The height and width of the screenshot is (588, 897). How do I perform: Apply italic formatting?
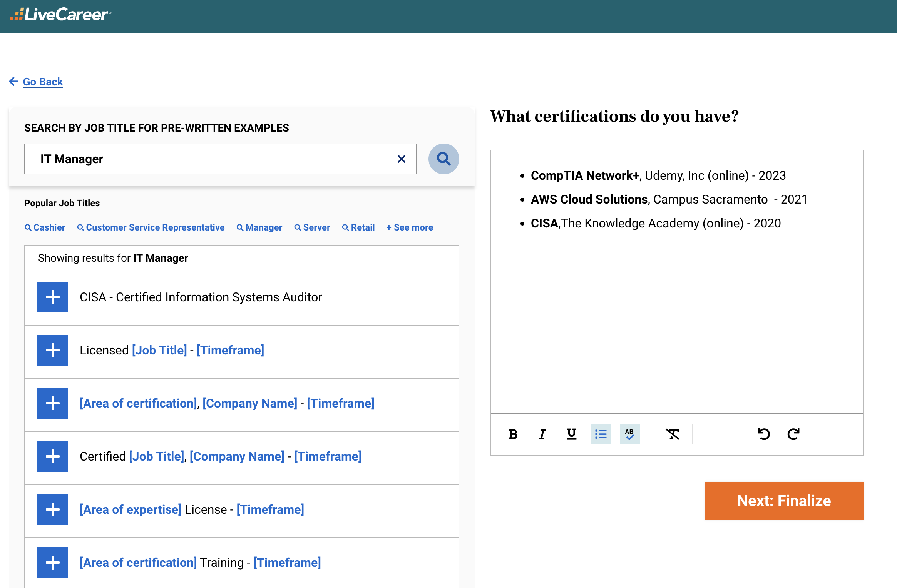[x=542, y=434]
